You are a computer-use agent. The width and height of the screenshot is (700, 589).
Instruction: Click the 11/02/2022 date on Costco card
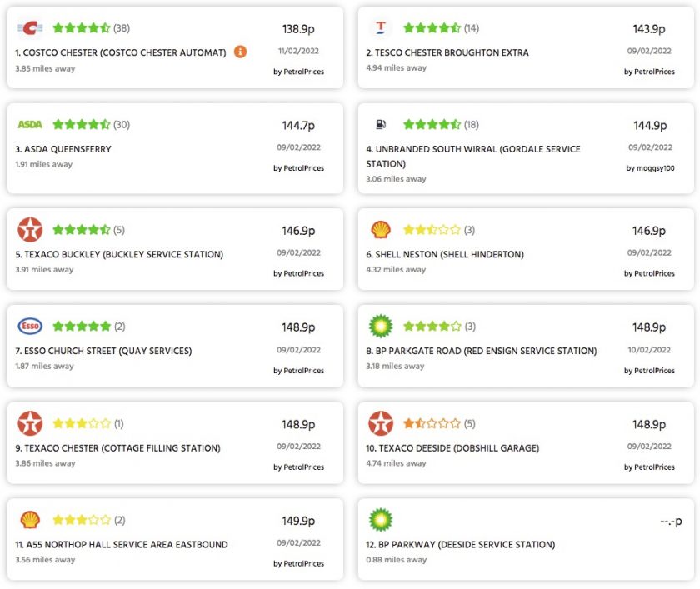(298, 51)
